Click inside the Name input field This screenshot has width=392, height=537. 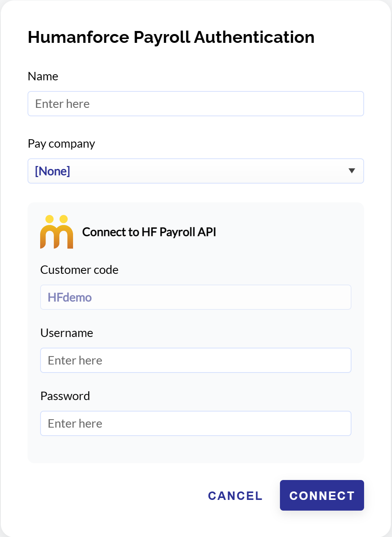(196, 104)
